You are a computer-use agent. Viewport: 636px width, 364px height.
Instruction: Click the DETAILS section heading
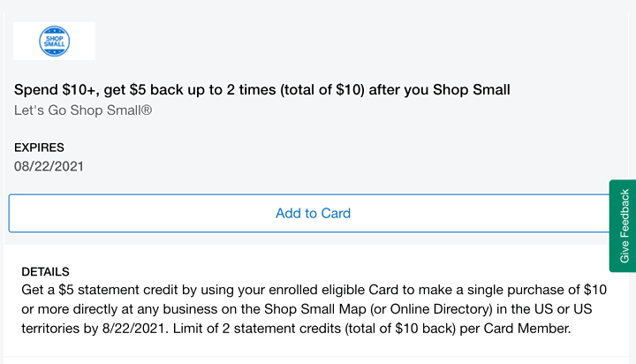45,271
